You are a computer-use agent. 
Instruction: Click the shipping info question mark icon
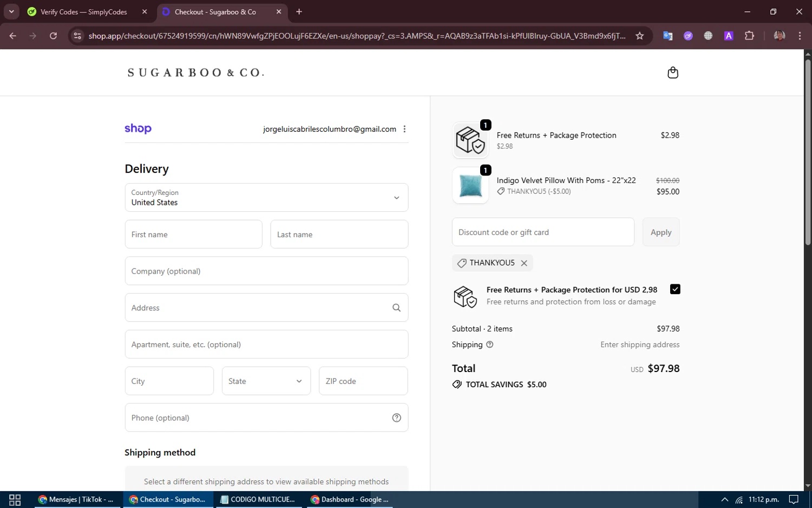(490, 344)
